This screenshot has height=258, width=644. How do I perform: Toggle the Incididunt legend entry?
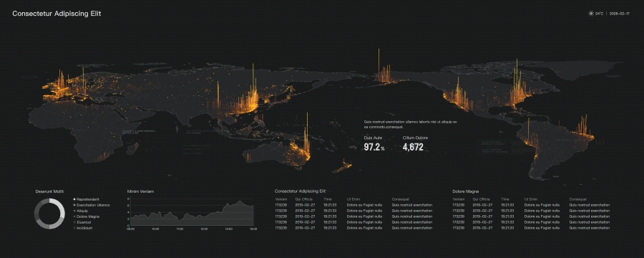click(x=82, y=228)
